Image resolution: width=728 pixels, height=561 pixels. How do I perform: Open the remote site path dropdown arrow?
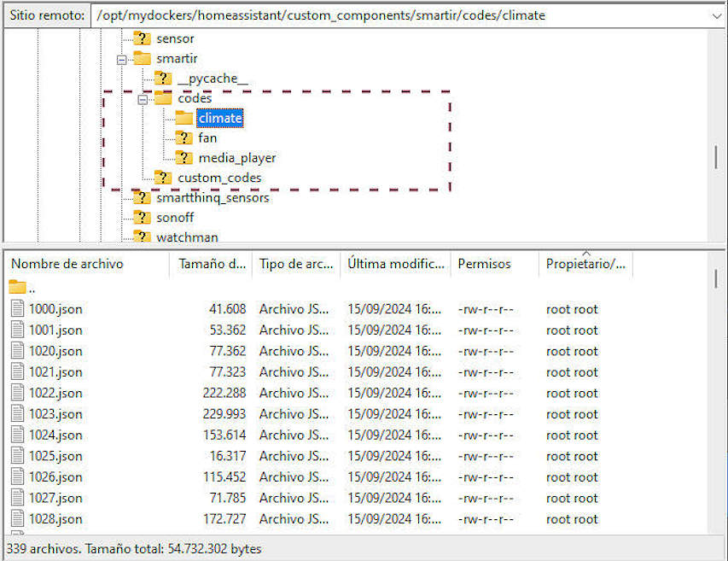click(x=716, y=15)
